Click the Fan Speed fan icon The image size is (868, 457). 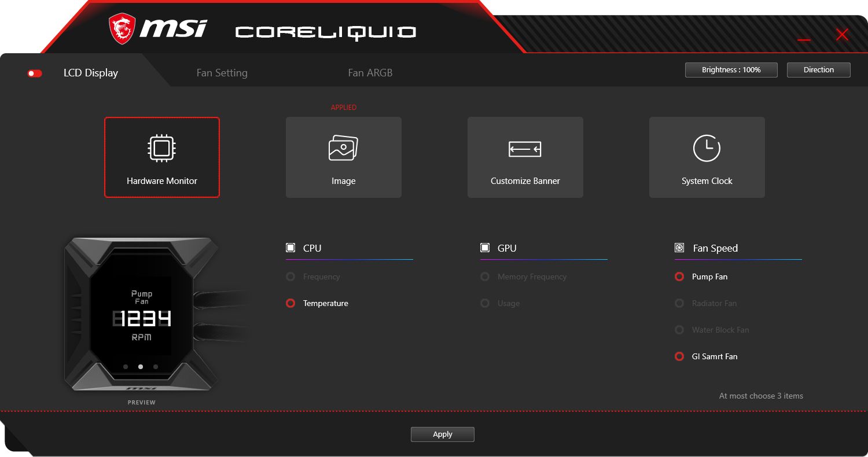(x=679, y=248)
